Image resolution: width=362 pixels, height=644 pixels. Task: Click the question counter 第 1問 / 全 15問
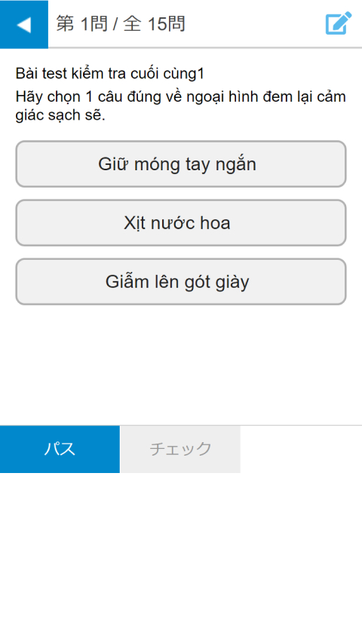click(x=121, y=24)
